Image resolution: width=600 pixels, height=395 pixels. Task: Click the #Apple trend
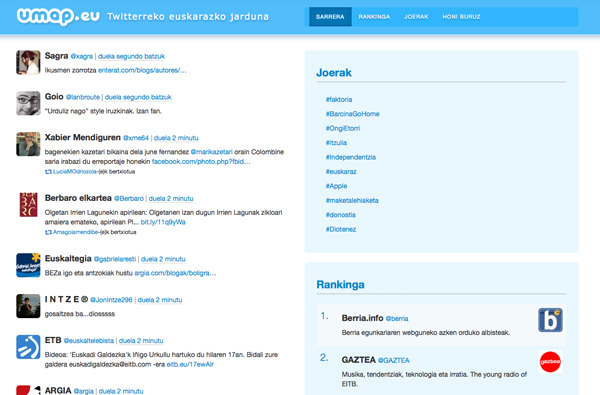point(336,186)
